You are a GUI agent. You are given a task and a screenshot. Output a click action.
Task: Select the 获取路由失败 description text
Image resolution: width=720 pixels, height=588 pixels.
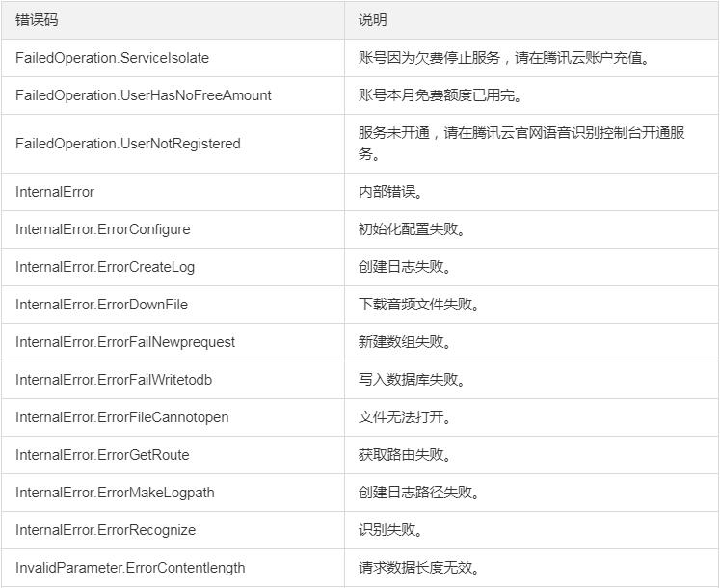[405, 455]
